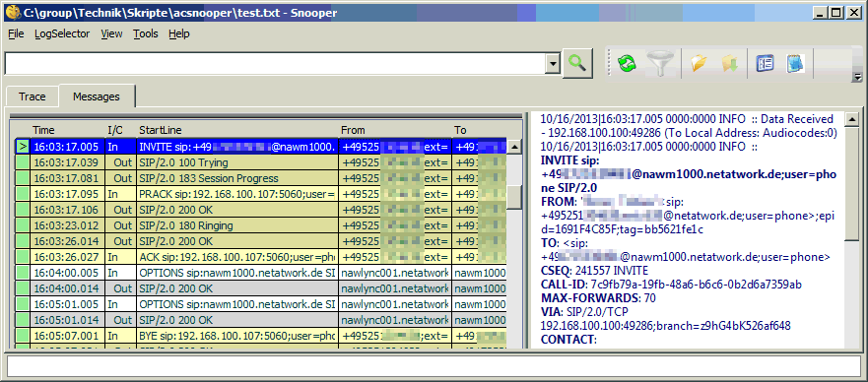Click the folder with green arrow icon
Screen dimensions: 868x382
coord(730,64)
